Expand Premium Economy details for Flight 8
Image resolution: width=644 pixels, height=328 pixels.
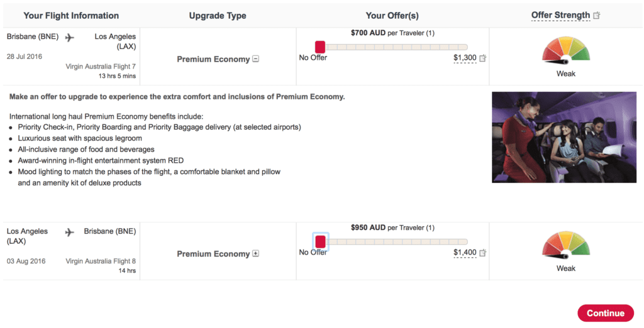255,254
